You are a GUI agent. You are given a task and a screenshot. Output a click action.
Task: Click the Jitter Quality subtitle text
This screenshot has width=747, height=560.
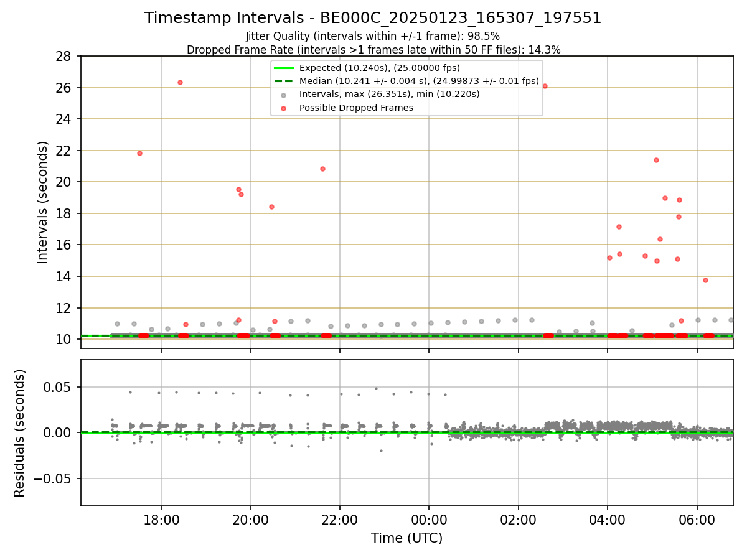click(373, 37)
